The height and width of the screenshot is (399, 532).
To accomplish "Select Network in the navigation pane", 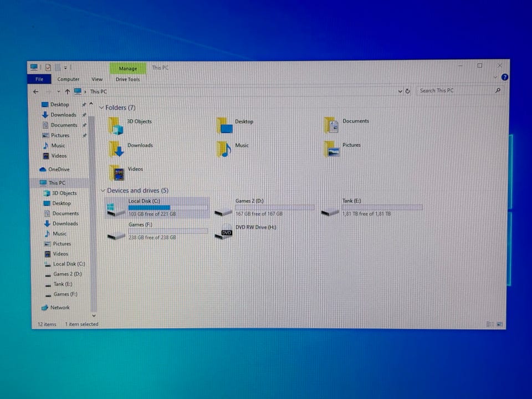I will 60,308.
